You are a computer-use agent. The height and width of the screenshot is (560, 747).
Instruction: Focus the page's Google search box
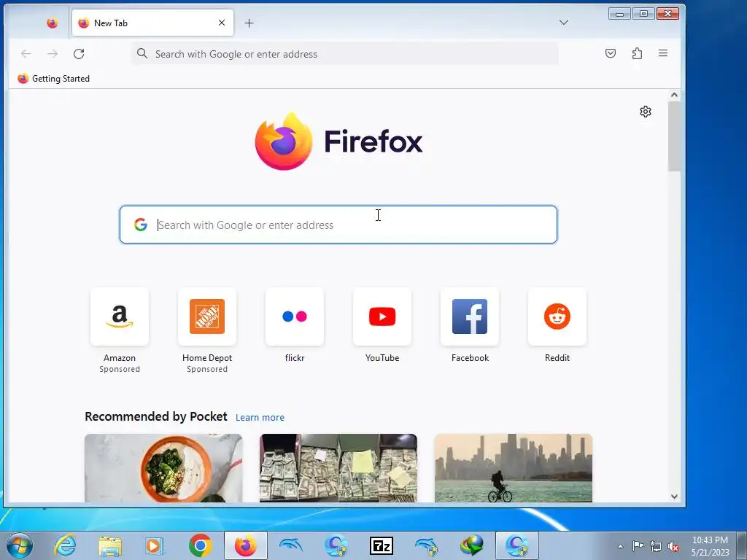338,225
